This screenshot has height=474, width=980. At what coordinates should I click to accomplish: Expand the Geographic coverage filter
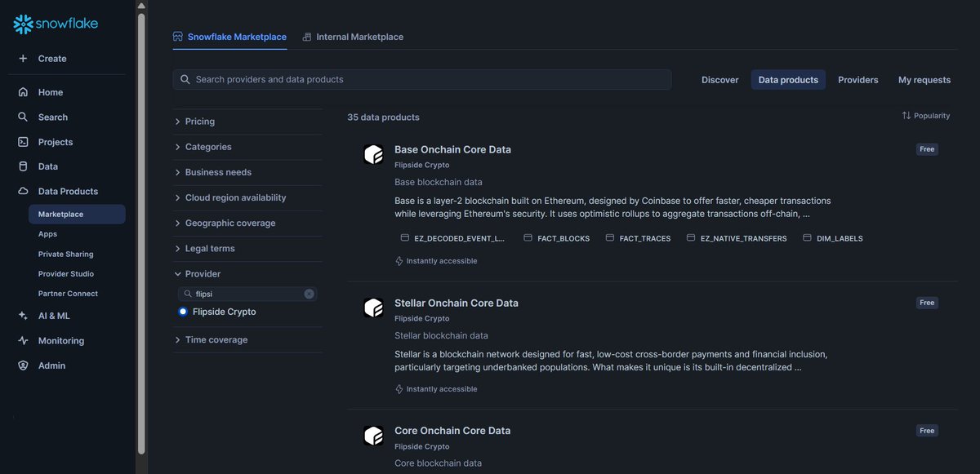click(x=247, y=223)
